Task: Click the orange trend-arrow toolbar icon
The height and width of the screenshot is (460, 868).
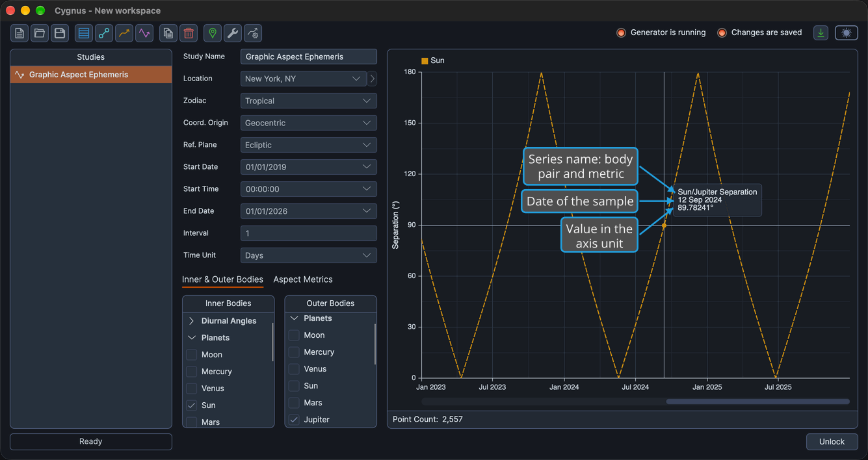Action: pos(124,33)
